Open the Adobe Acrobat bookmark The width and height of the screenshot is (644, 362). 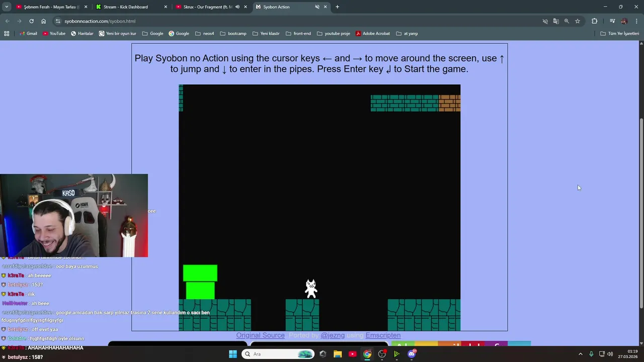pos(373,34)
